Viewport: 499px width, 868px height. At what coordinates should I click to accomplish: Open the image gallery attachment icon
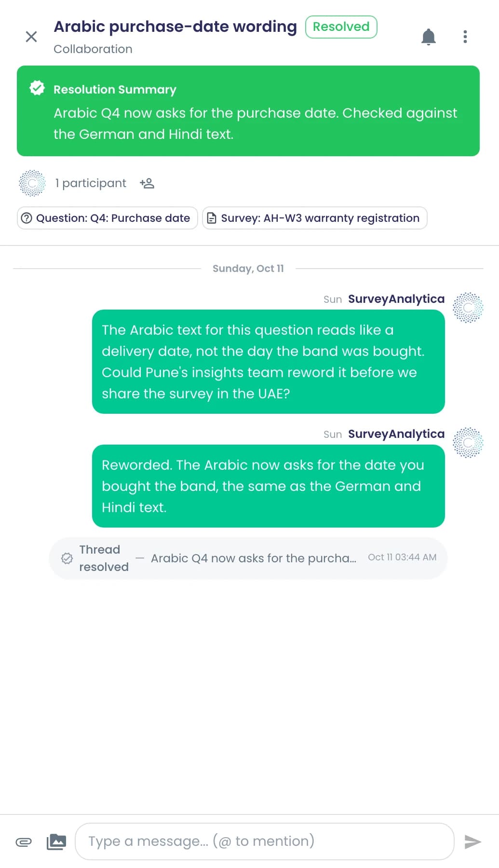pos(56,842)
